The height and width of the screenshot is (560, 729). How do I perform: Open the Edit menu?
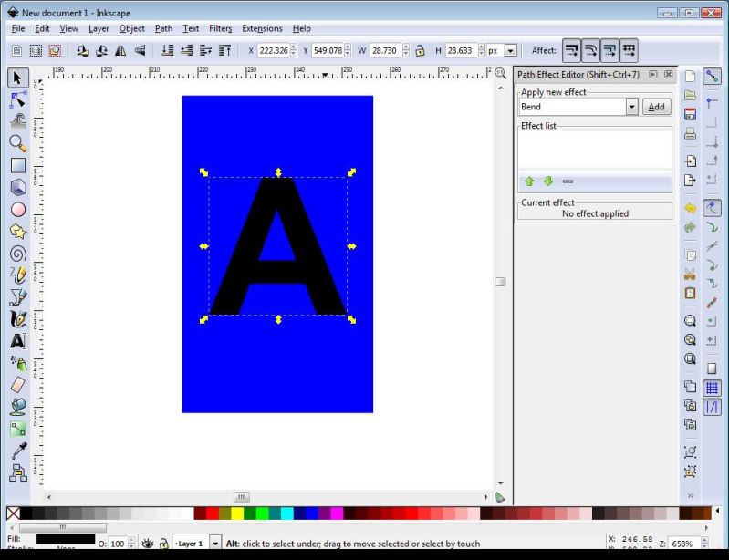42,29
